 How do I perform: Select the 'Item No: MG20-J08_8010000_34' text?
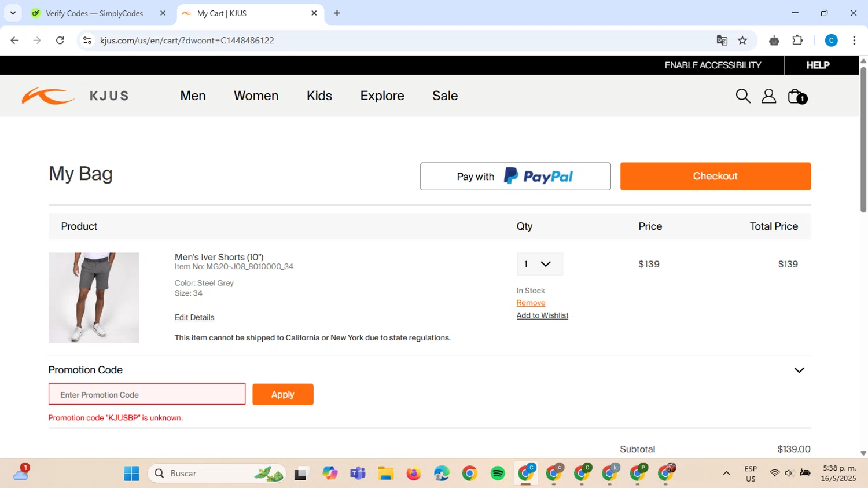click(234, 267)
